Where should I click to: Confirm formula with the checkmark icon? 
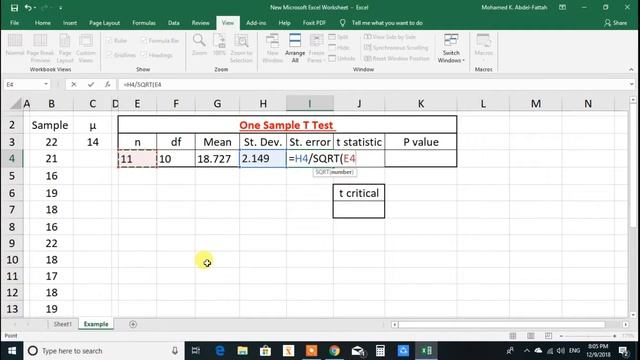(91, 84)
